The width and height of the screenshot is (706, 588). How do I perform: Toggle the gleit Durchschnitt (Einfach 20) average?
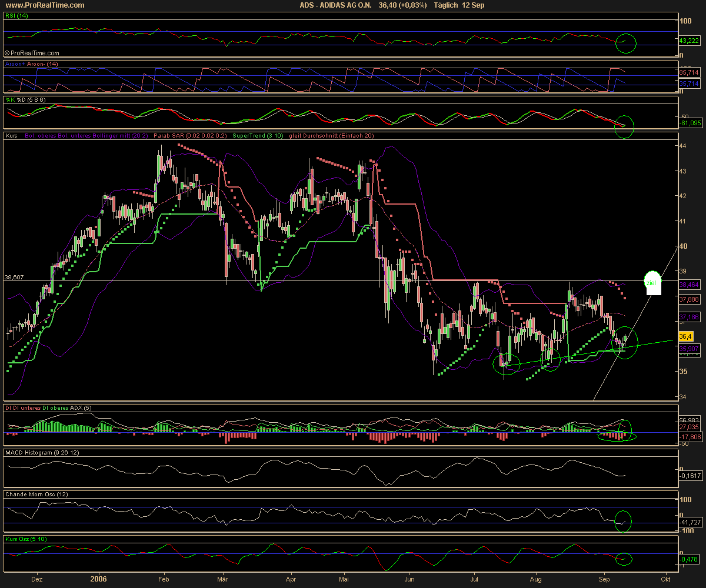point(330,135)
